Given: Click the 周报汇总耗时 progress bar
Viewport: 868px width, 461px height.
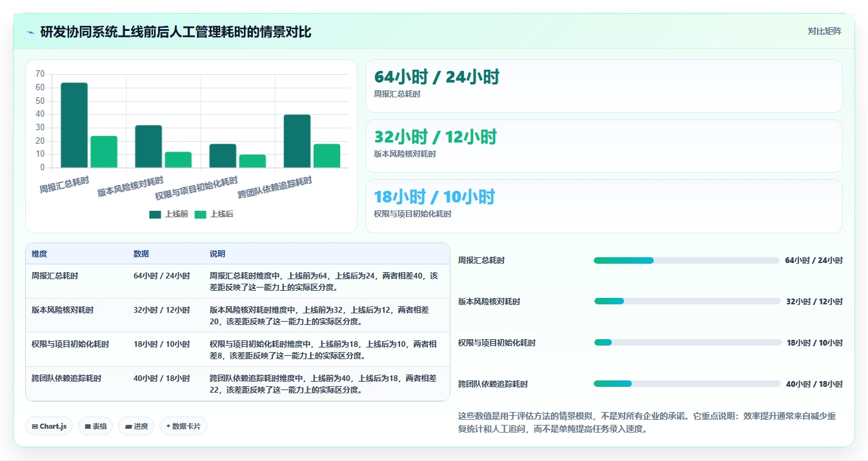Looking at the screenshot, I should 687,260.
